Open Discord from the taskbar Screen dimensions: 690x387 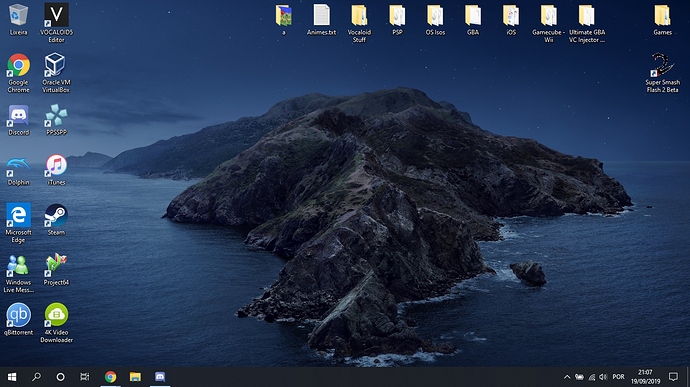(160, 377)
